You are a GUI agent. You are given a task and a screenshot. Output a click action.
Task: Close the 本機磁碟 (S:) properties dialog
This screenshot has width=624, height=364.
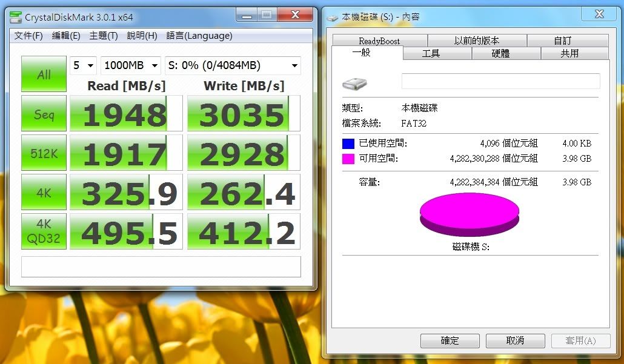(599, 15)
